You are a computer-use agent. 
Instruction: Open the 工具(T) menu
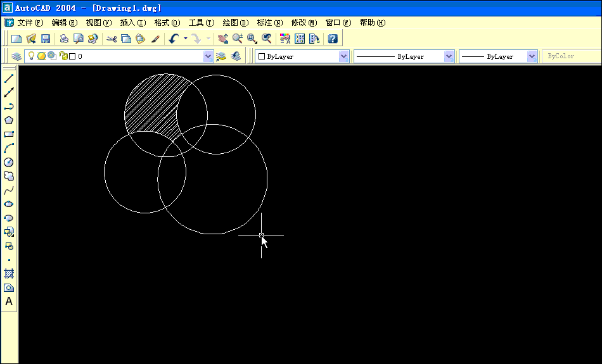[202, 23]
